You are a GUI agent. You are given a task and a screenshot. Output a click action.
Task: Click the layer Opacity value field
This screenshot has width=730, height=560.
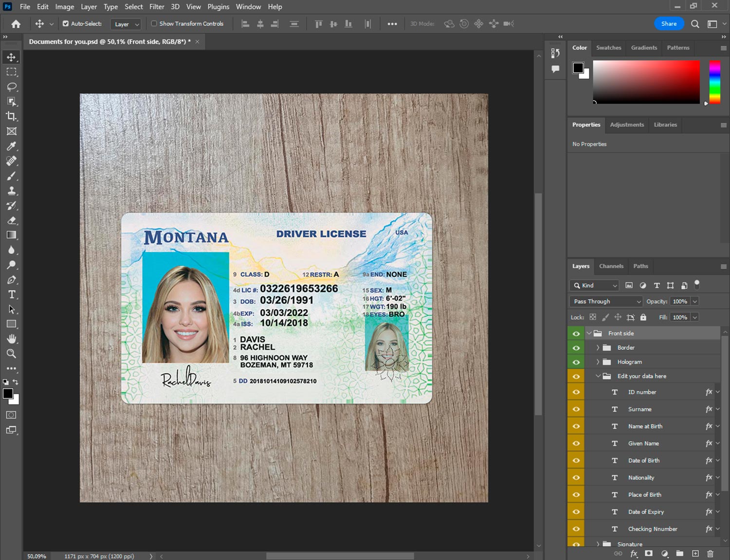click(x=679, y=302)
